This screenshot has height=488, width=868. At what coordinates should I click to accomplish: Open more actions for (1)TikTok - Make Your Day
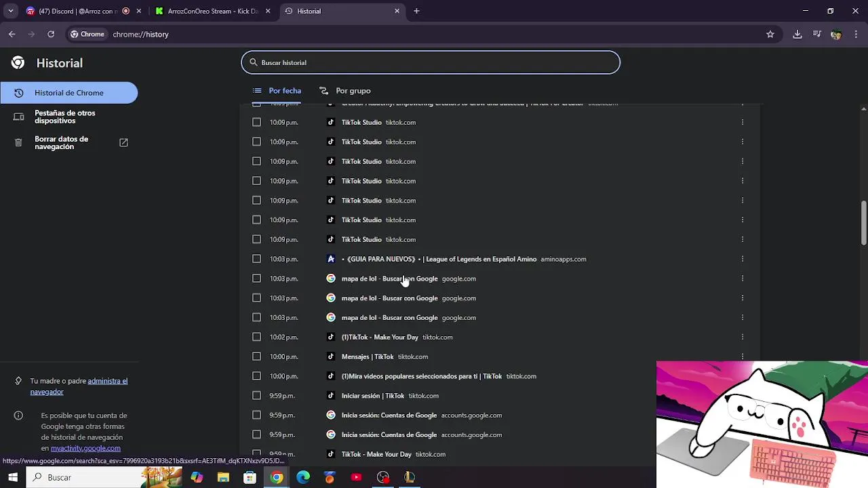(743, 337)
